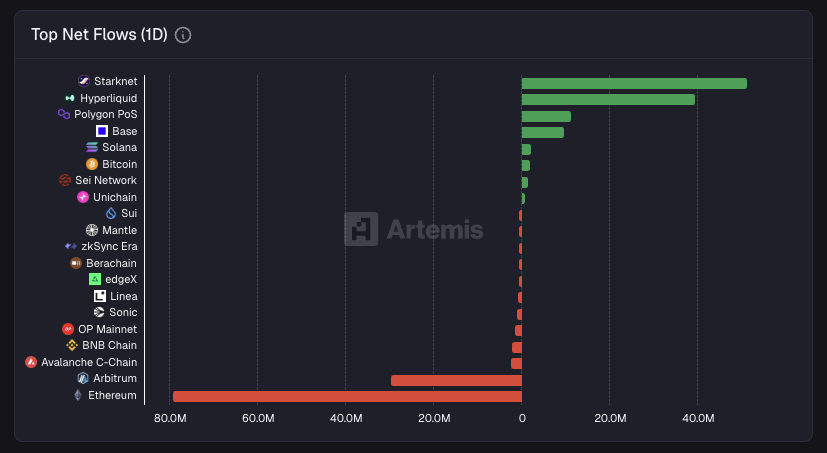The image size is (827, 453).
Task: Click the Top Net Flows (1D) title
Action: 99,35
